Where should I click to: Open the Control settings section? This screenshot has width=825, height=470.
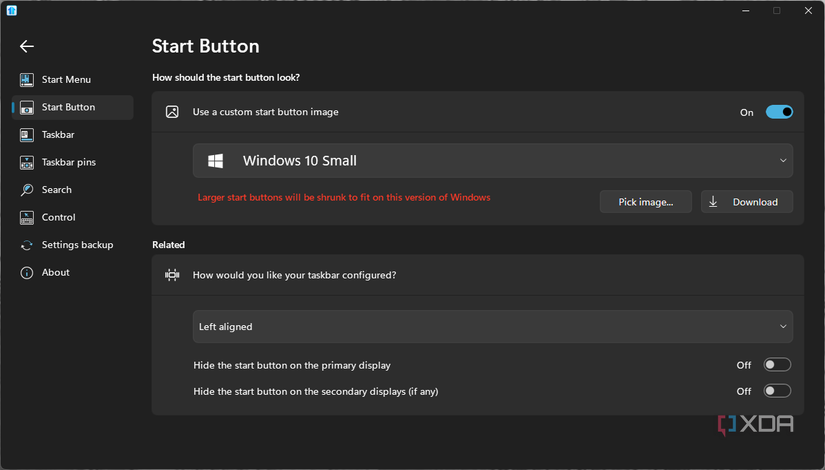73,217
